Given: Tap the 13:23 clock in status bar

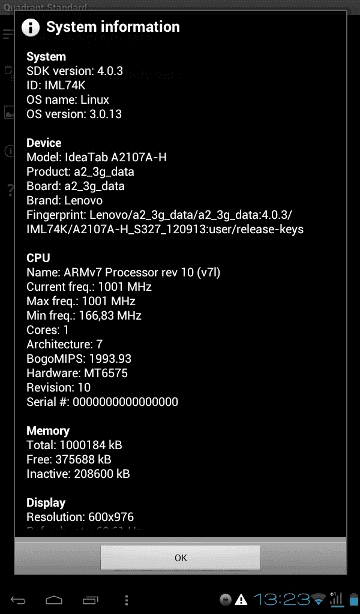Looking at the screenshot, I should (x=282, y=599).
